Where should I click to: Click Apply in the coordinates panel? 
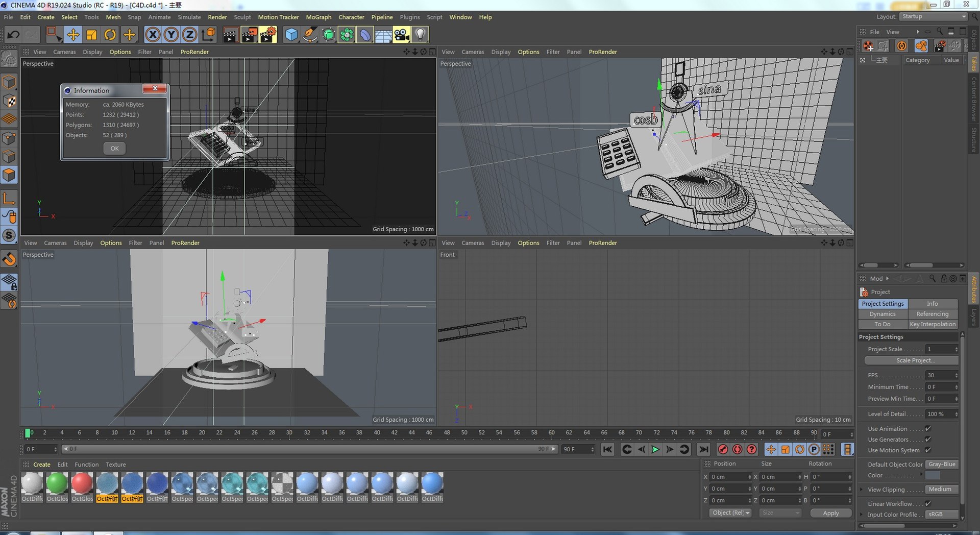point(831,513)
